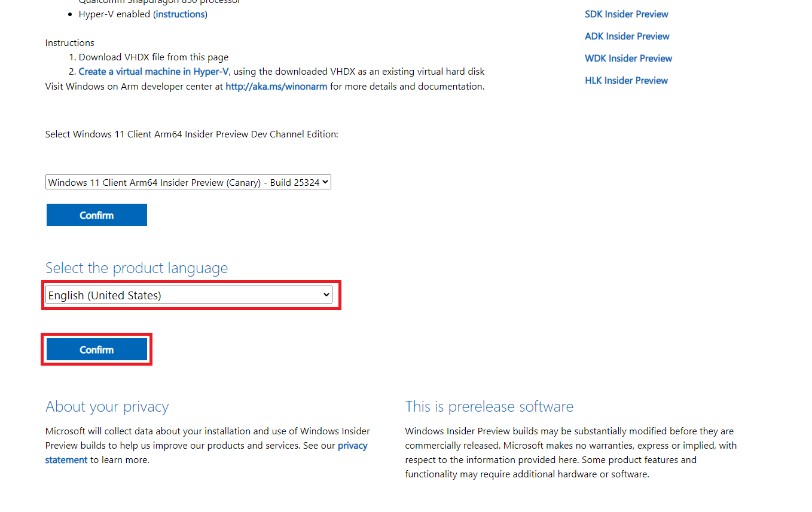This screenshot has width=812, height=512.
Task: Open WDK Insider Preview link
Action: coord(628,58)
